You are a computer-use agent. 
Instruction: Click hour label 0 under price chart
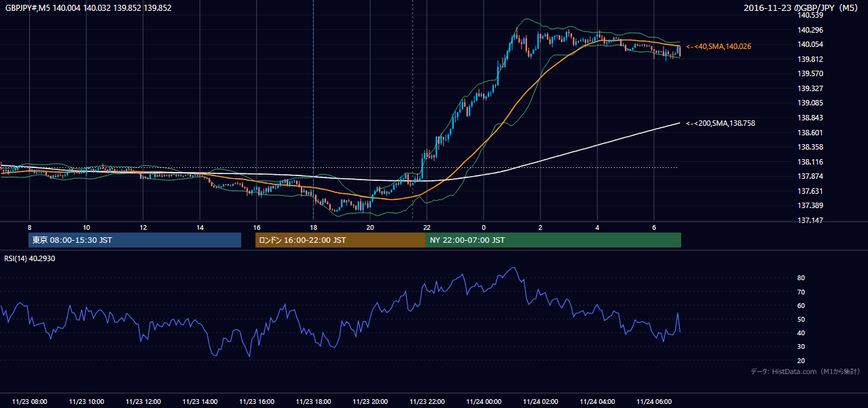coord(484,227)
